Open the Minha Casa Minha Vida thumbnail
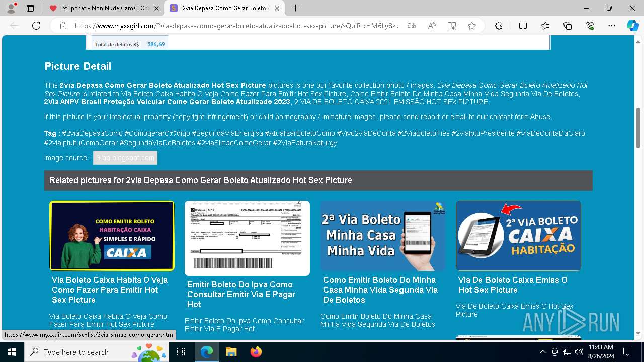This screenshot has width=644, height=362. click(383, 236)
